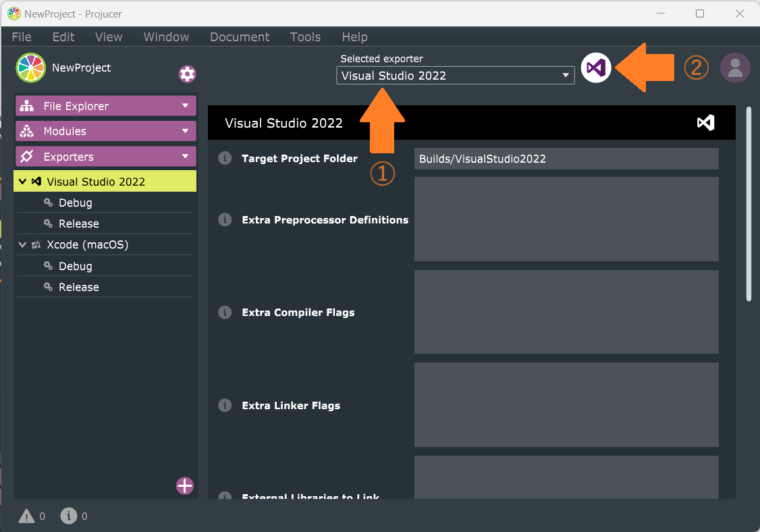Click the File Explorer tree icon
Screen dimensions: 760x532
pos(26,106)
